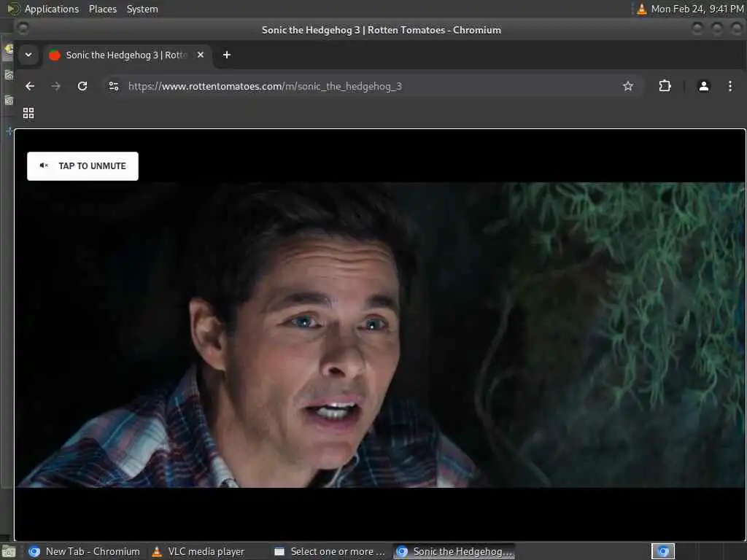Screen dimensions: 747x560
Task: Click the Tap to Unmute button
Action: click(82, 166)
